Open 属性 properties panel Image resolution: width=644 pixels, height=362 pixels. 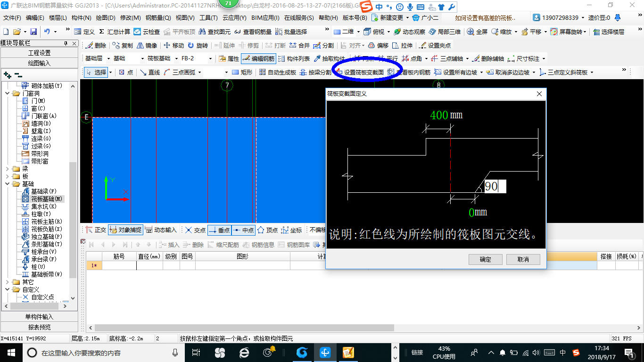pos(229,59)
